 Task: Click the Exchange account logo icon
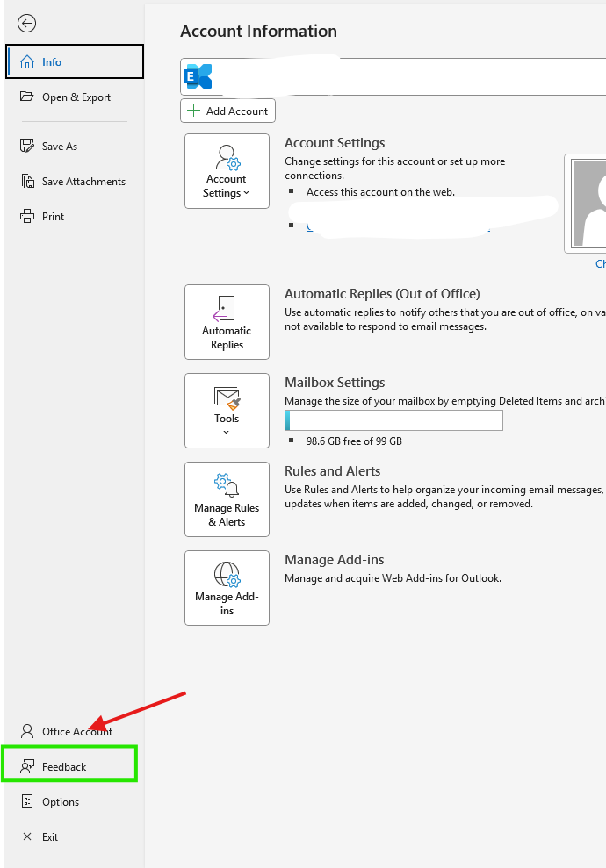point(198,76)
